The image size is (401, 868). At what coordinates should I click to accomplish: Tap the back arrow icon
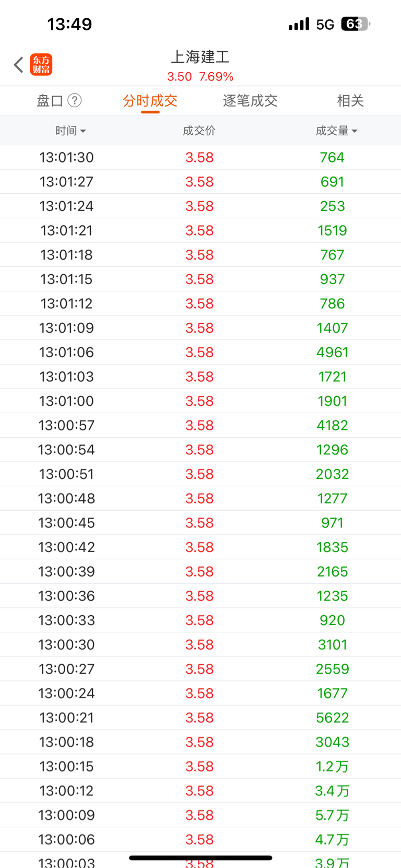tap(19, 65)
